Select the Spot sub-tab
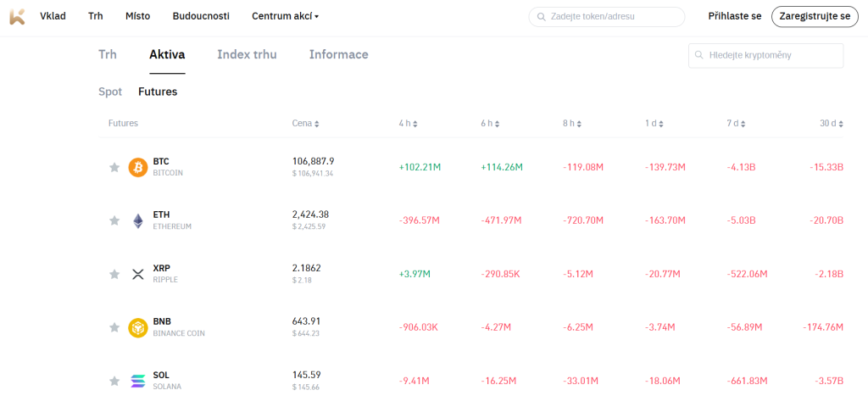This screenshot has width=868, height=407. (110, 92)
